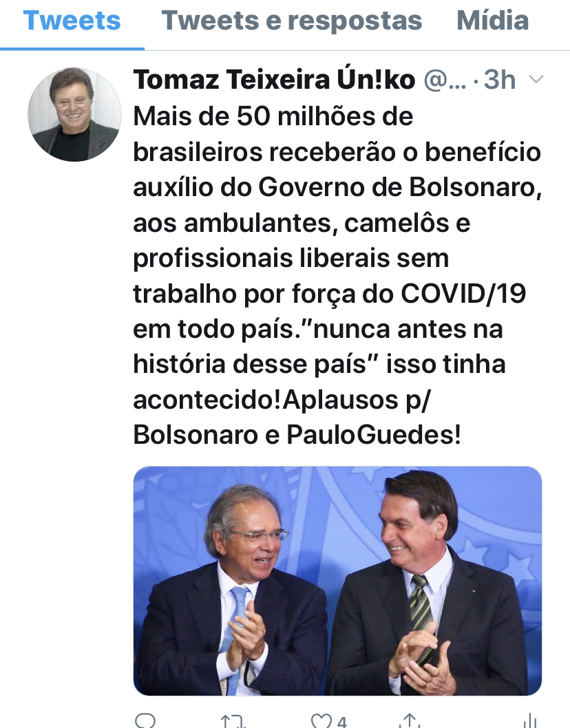Tap the like count number 4
Screen dimensions: 570x728
342,722
